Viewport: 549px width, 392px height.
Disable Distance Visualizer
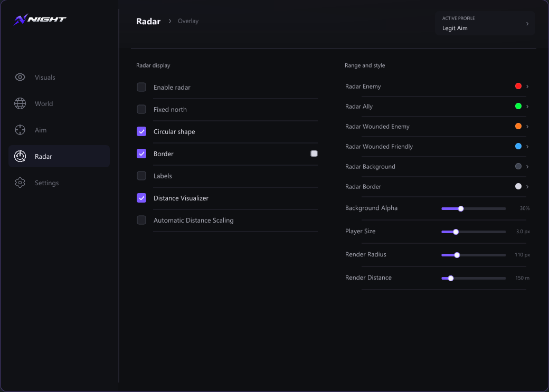[x=141, y=198]
